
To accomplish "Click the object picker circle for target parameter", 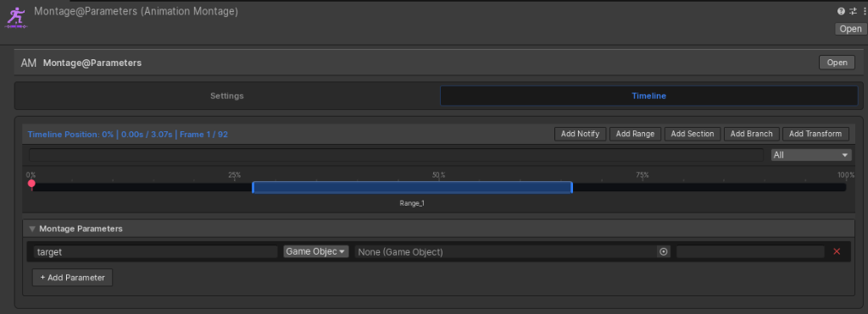I will pyautogui.click(x=663, y=251).
